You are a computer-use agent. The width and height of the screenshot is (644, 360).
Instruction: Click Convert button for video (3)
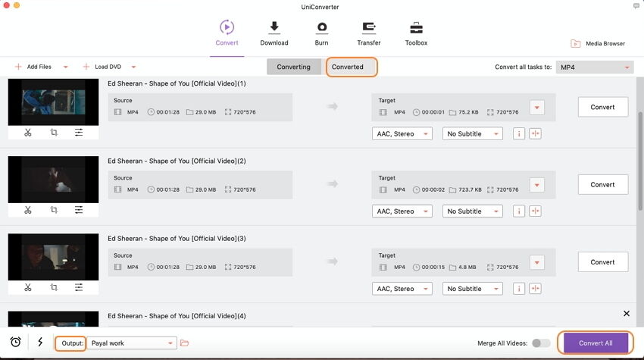pyautogui.click(x=602, y=261)
